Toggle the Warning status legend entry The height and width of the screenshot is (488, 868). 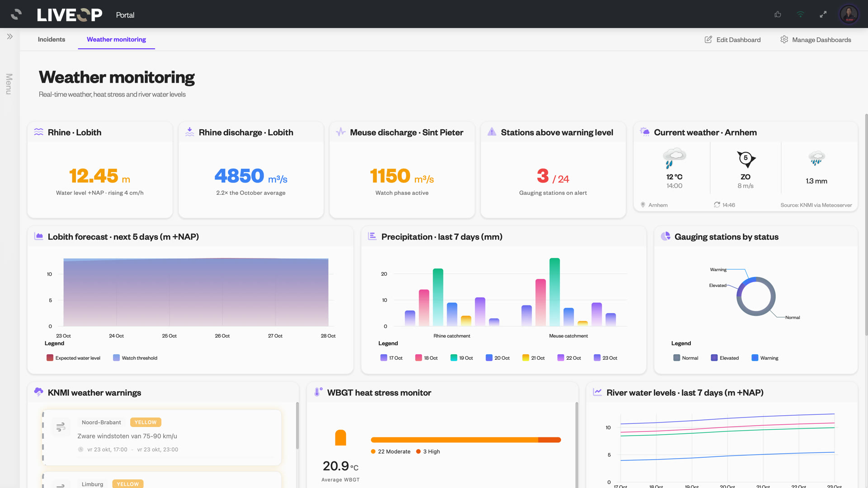point(765,358)
